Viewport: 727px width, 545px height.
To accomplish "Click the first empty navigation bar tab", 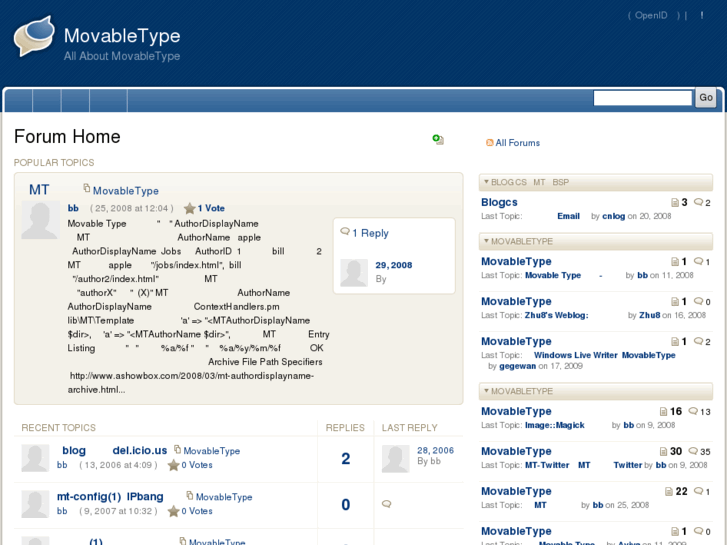I will [x=19, y=101].
